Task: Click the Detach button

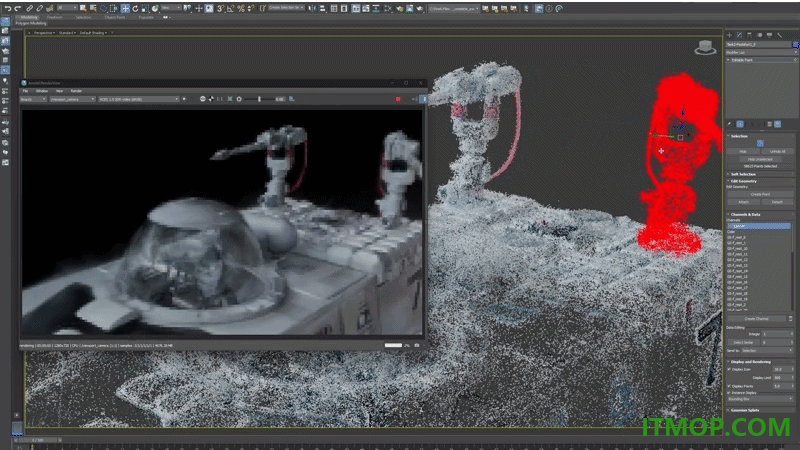Action: tap(778, 202)
